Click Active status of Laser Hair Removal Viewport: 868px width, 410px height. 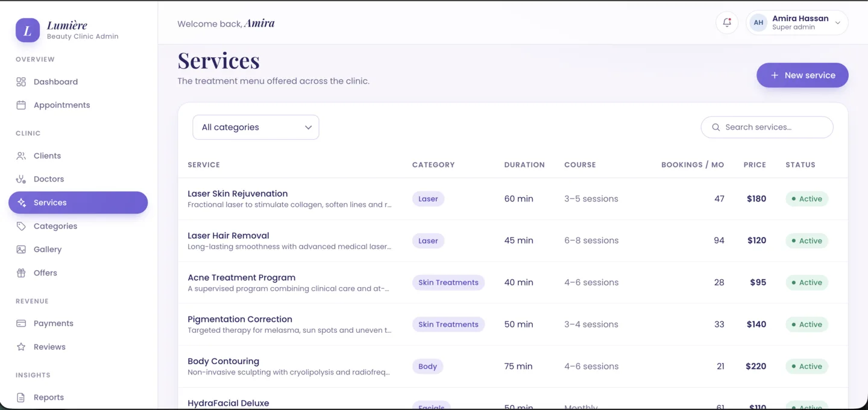(x=807, y=241)
